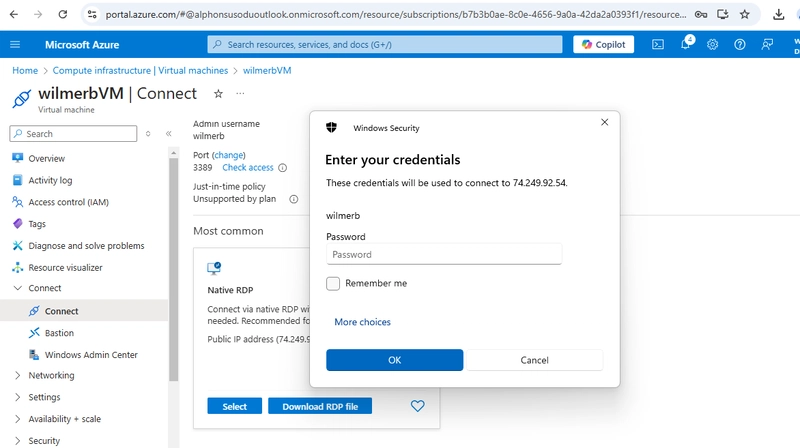800x448 pixels.
Task: Click the Check access link
Action: (x=247, y=167)
